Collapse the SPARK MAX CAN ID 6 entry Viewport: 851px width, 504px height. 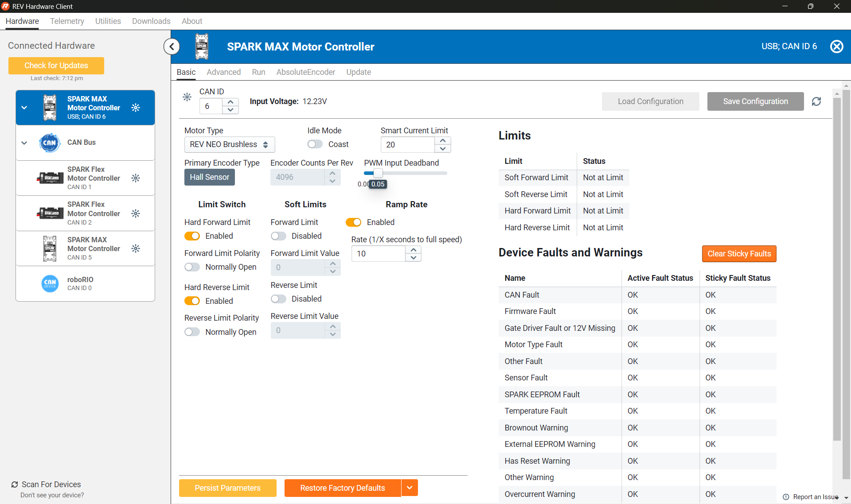pyautogui.click(x=24, y=108)
